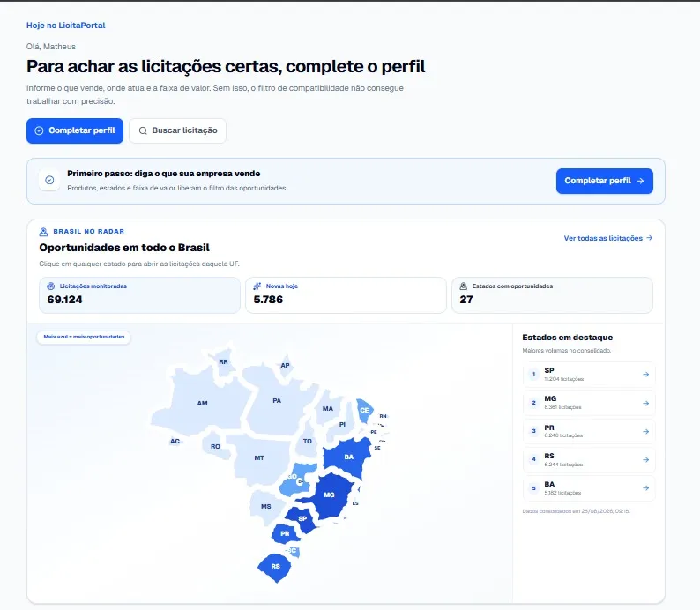The width and height of the screenshot is (700, 610).
Task: Click the Buscar licitação button
Action: tap(178, 130)
